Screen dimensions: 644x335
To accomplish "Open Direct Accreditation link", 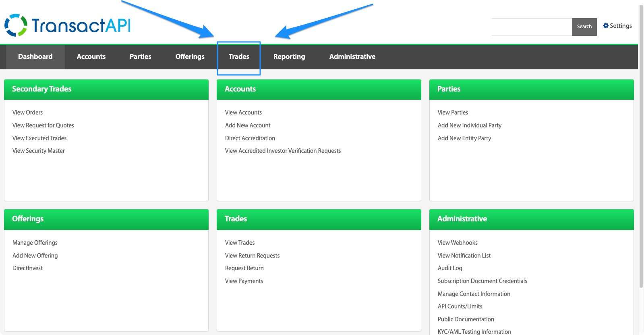I will [x=250, y=138].
